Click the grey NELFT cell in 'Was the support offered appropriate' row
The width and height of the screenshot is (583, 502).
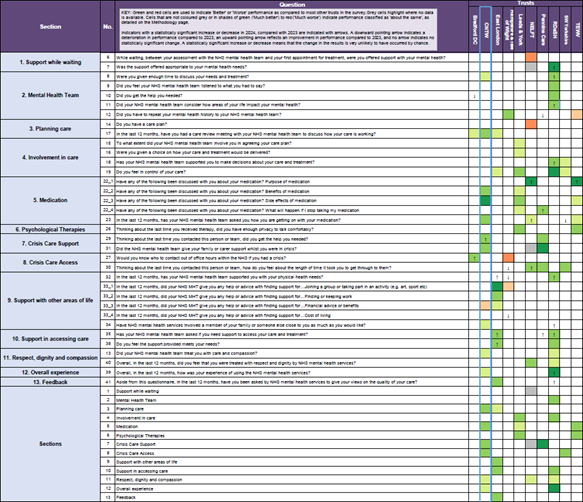(531, 67)
